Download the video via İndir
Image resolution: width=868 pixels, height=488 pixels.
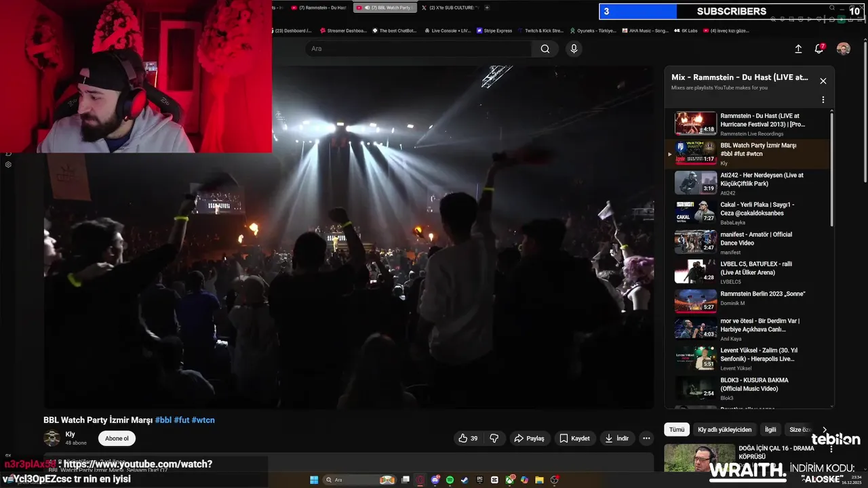(x=617, y=439)
